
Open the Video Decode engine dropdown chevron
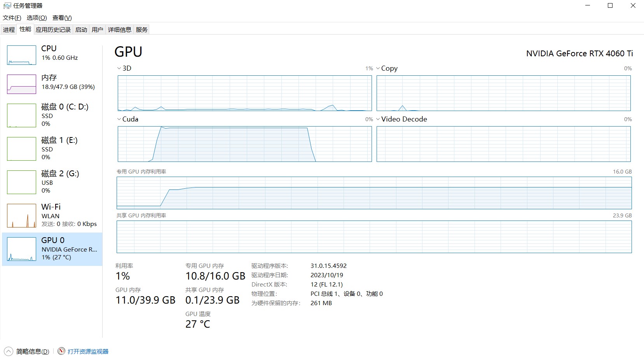(x=378, y=119)
